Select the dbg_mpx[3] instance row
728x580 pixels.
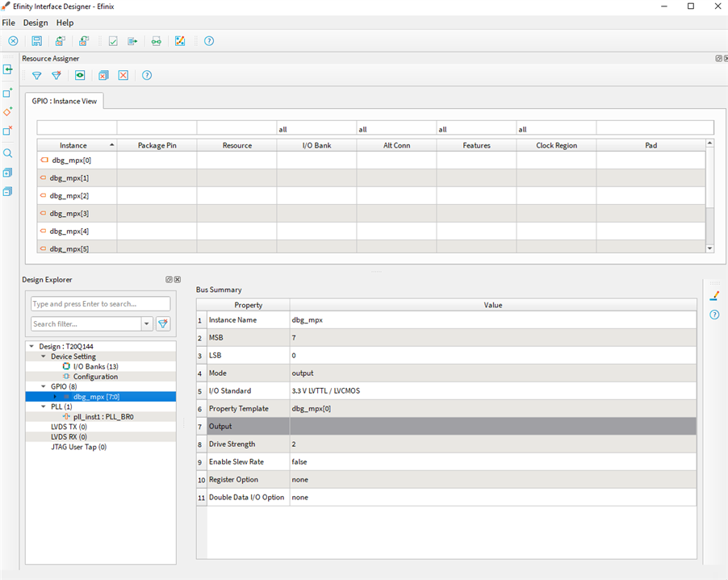[371, 214]
